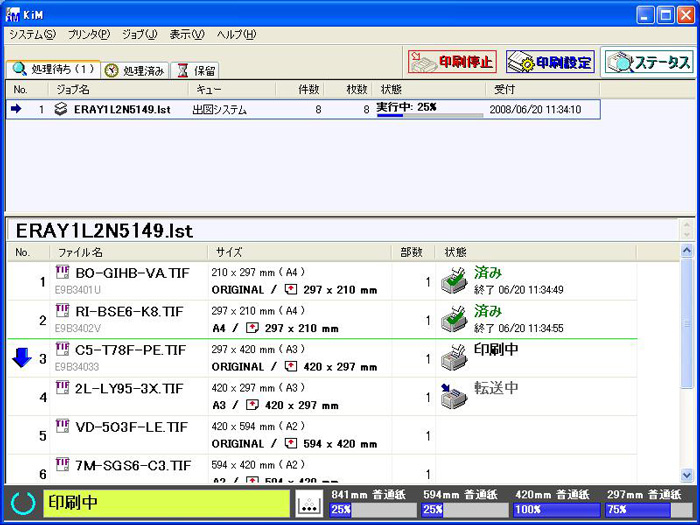Click TIF icon of BO-GIHB-VA.TIF
Viewport: 700px width, 525px height.
62,272
